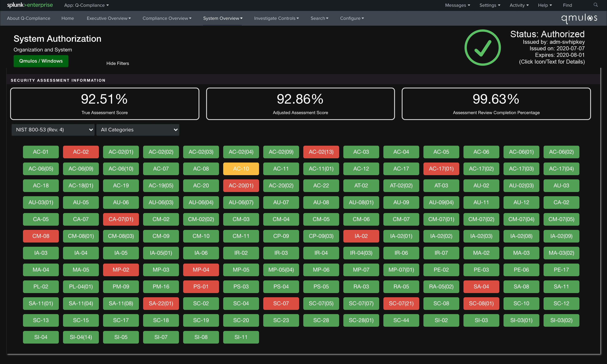Expand Executive Overview menu

click(109, 18)
